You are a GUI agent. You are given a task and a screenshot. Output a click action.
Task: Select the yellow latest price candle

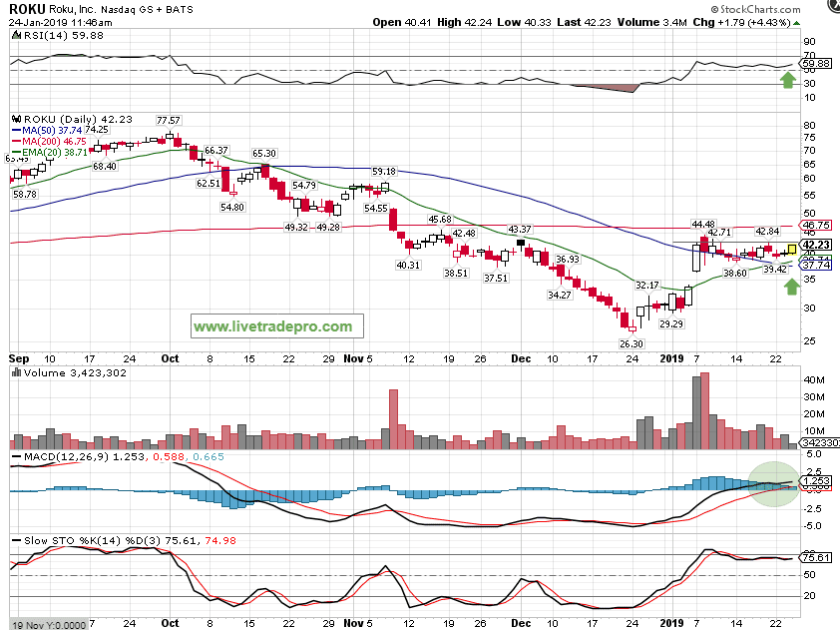click(x=792, y=248)
